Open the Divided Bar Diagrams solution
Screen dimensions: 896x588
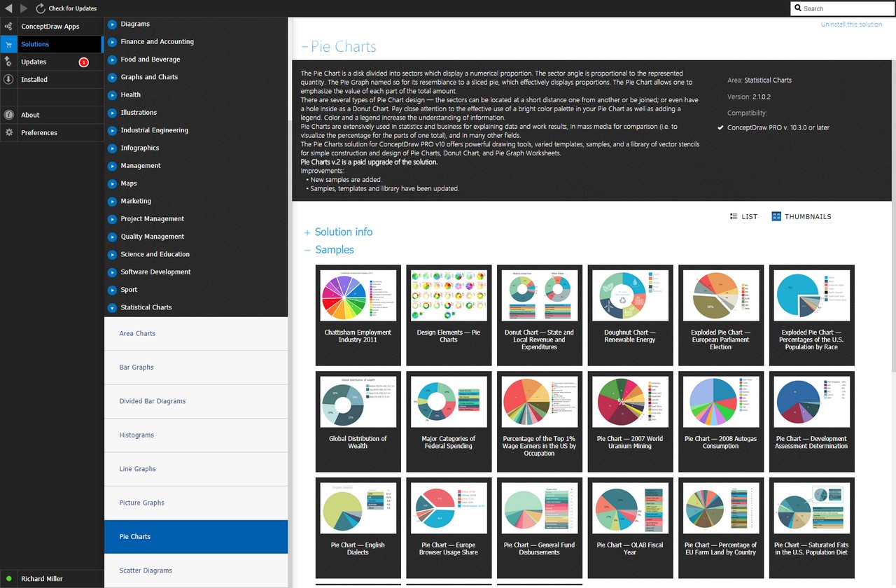(196, 401)
